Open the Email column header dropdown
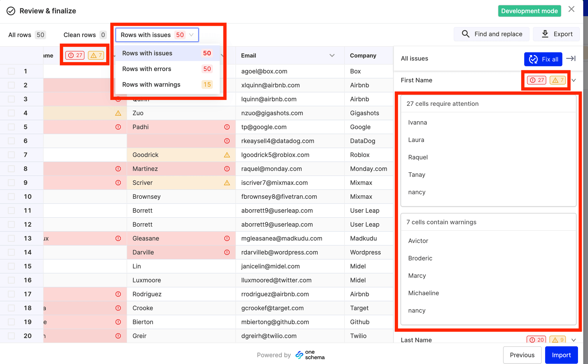588x364 pixels. (332, 55)
